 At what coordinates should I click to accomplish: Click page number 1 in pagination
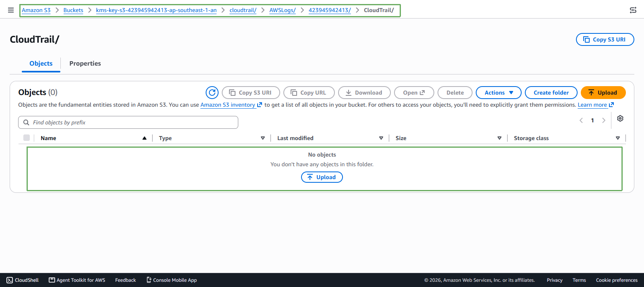tap(592, 120)
